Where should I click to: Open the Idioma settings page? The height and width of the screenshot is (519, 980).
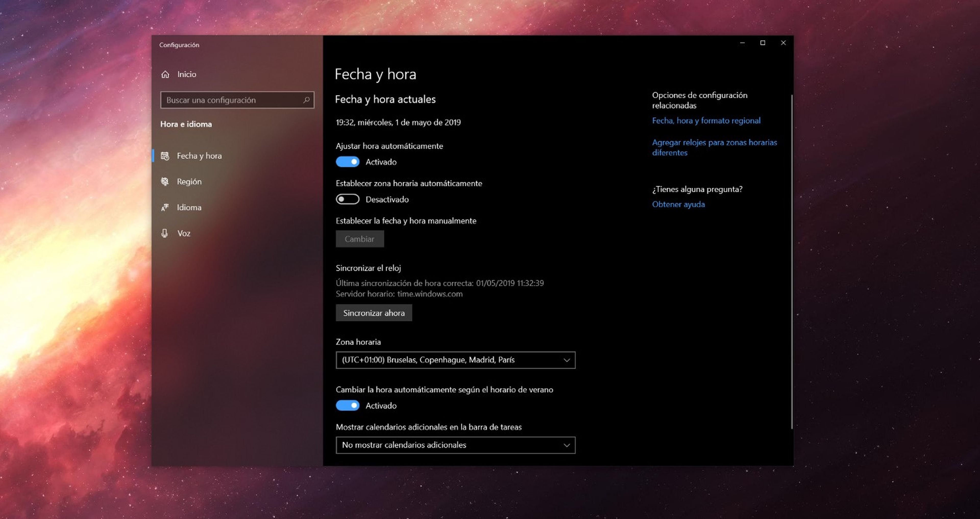(x=237, y=208)
